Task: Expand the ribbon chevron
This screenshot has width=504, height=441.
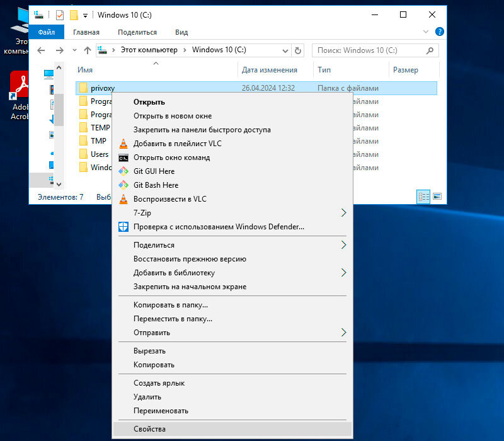Action: point(426,31)
